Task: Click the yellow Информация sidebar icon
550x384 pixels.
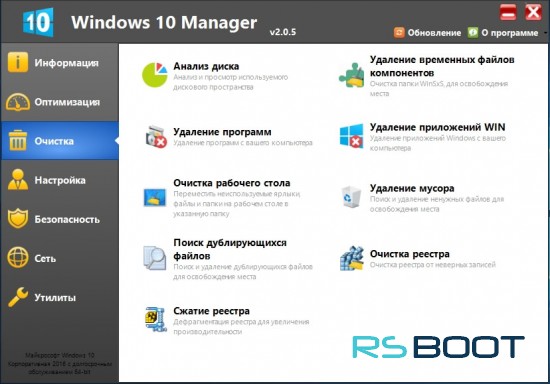Action: coord(18,62)
